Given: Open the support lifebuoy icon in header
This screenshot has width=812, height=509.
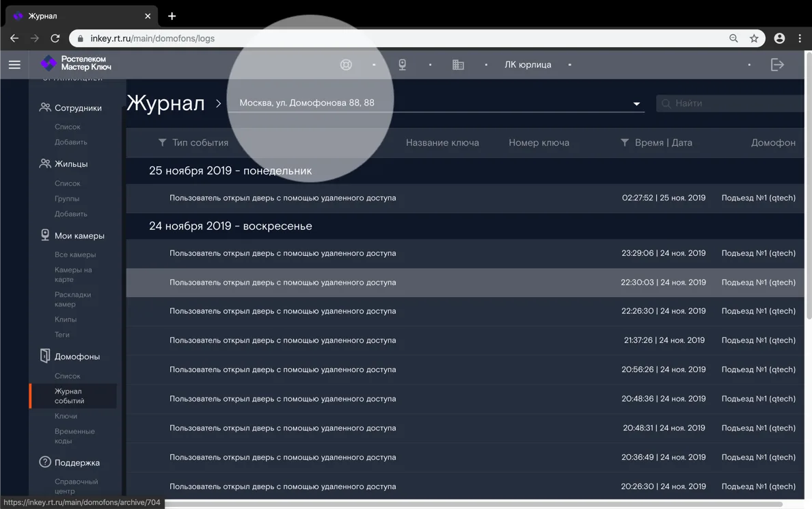Looking at the screenshot, I should point(346,65).
